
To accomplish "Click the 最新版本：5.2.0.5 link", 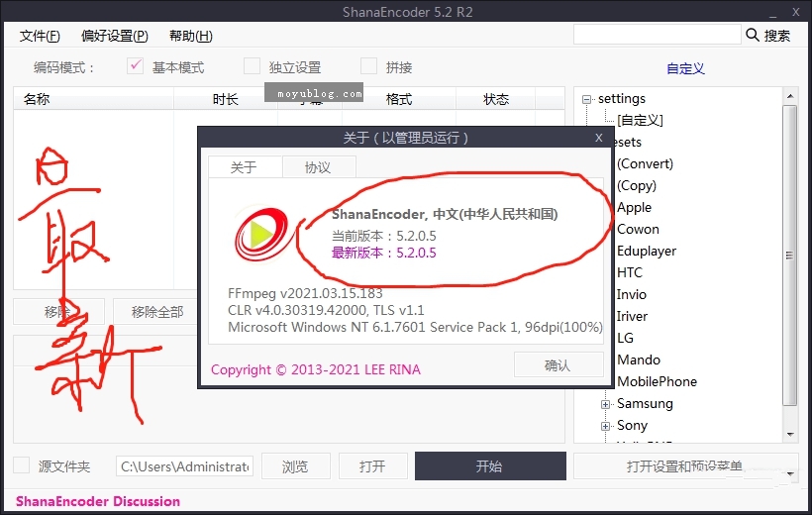I will click(x=384, y=253).
